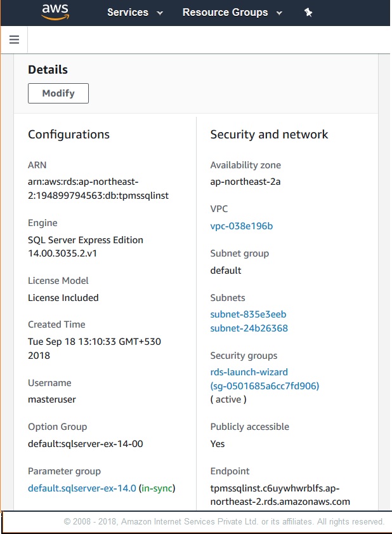Open the default.sqlserver-ex-14.0 parameter group
Image resolution: width=392 pixels, height=534 pixels.
[x=82, y=489]
